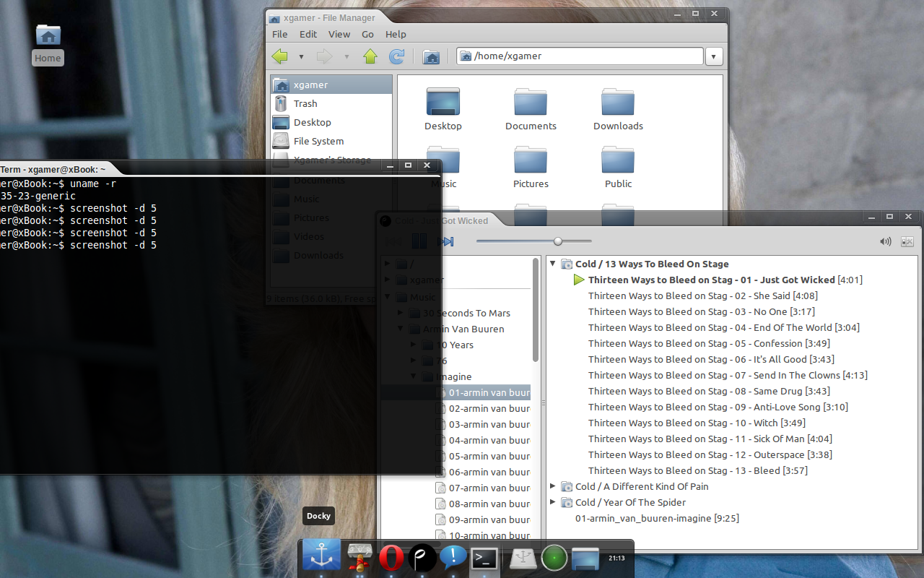924x578 pixels.
Task: Go back using the green back arrow
Action: 279,56
